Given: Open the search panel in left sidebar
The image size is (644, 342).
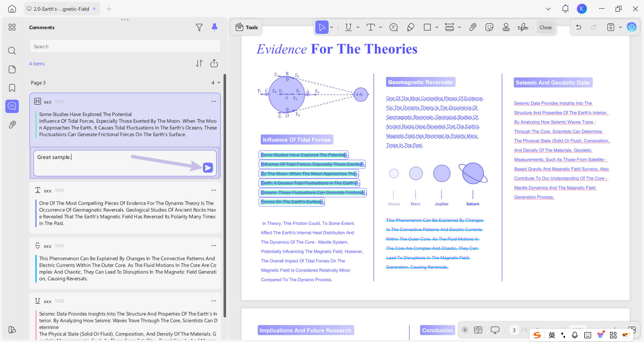Looking at the screenshot, I should click(12, 51).
